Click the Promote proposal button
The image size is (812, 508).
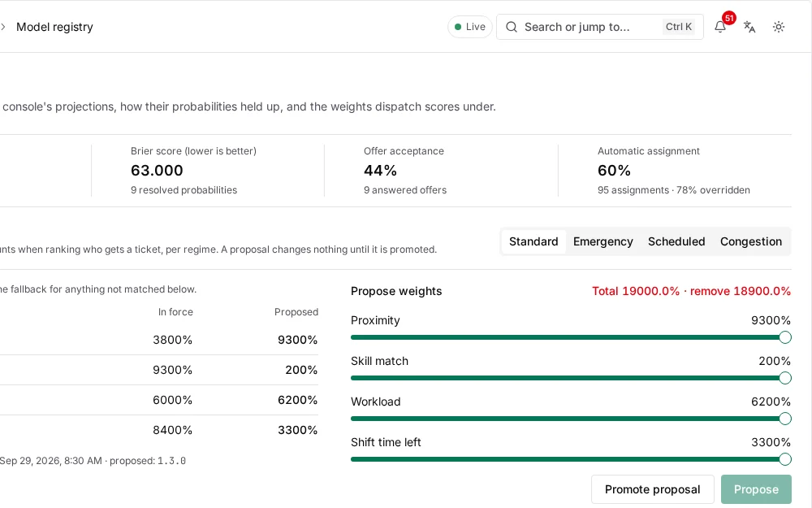pos(653,489)
